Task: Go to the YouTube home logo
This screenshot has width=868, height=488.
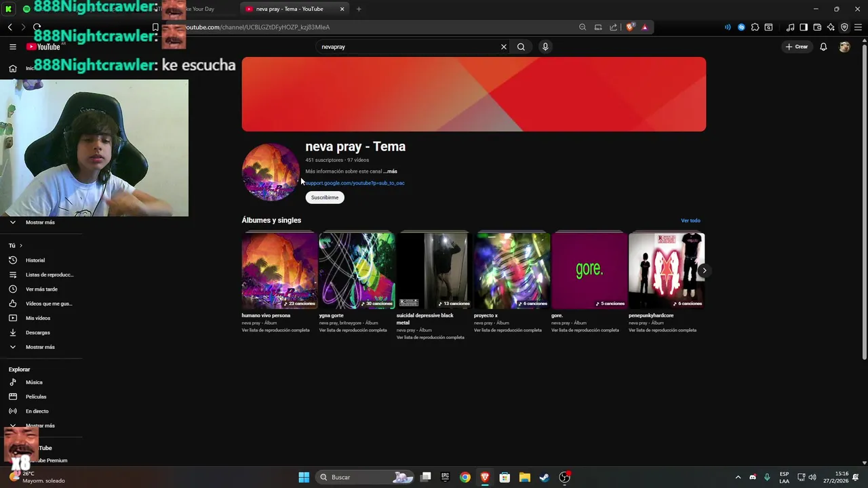Action: click(x=43, y=47)
